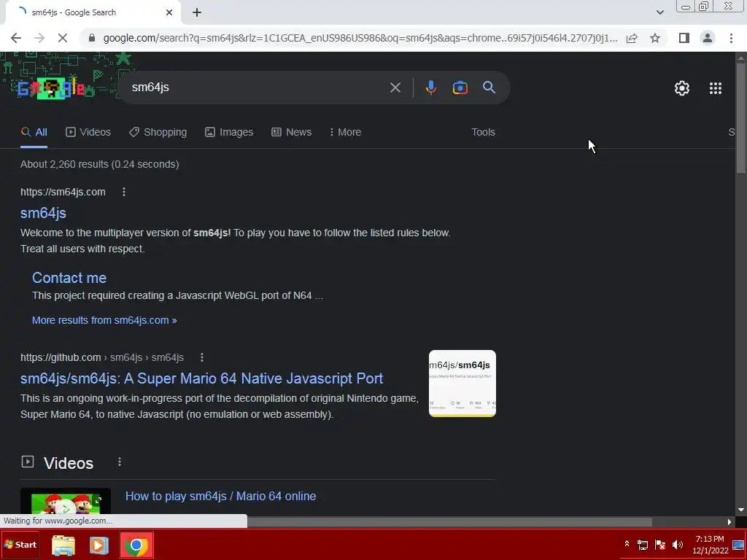The height and width of the screenshot is (560, 747).
Task: Stop page loading with the X button
Action: point(63,38)
